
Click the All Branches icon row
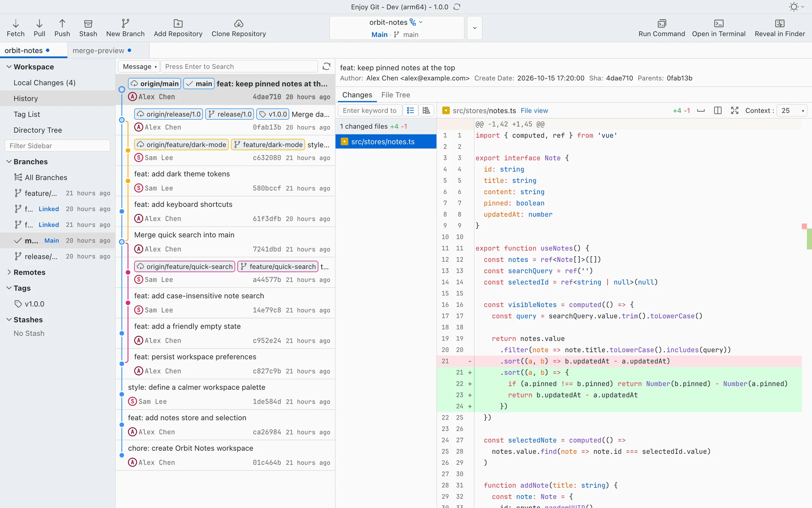[x=58, y=177]
